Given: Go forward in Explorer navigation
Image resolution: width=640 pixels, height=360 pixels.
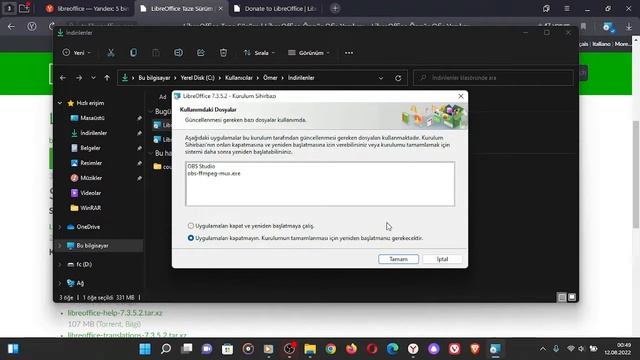Looking at the screenshot, I should pos(79,78).
